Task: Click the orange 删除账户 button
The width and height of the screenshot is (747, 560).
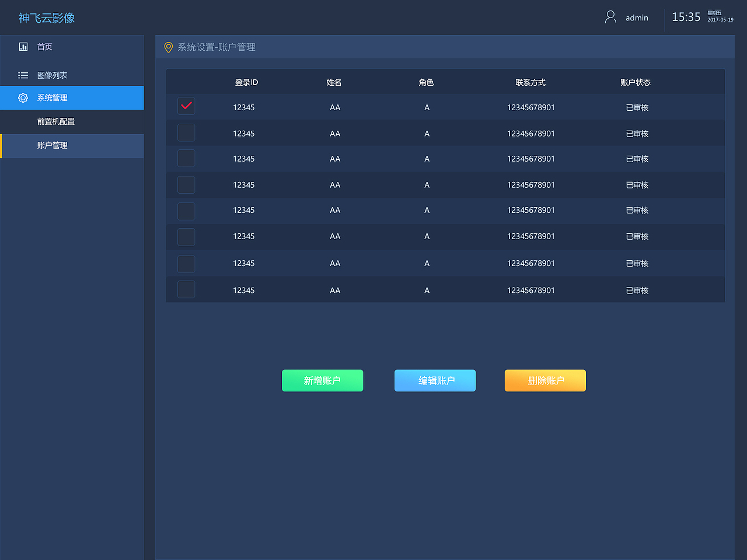Action: [x=545, y=380]
